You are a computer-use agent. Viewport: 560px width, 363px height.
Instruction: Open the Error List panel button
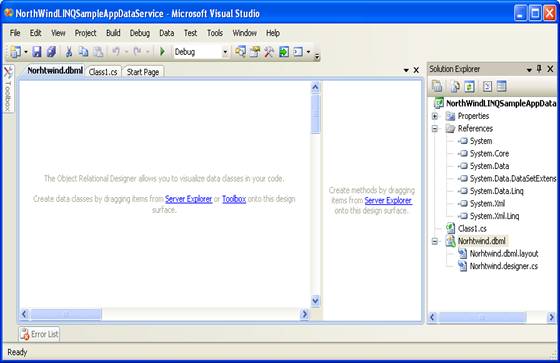(x=39, y=334)
